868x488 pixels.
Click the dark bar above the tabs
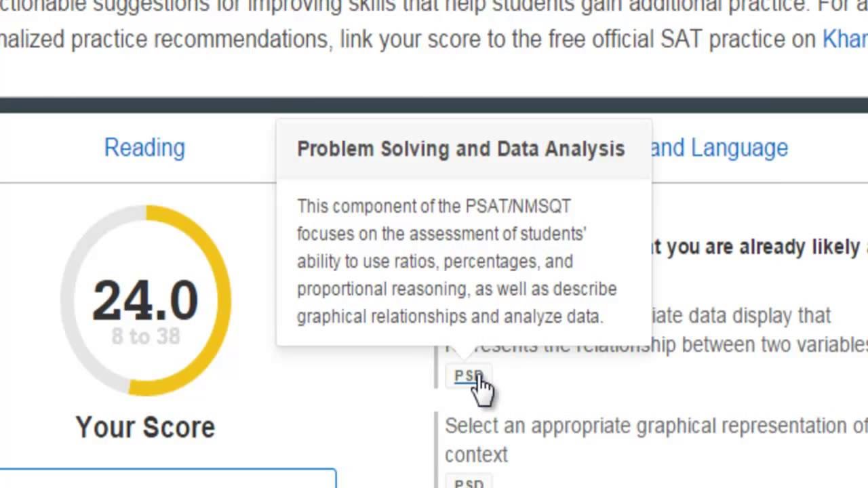(x=434, y=105)
